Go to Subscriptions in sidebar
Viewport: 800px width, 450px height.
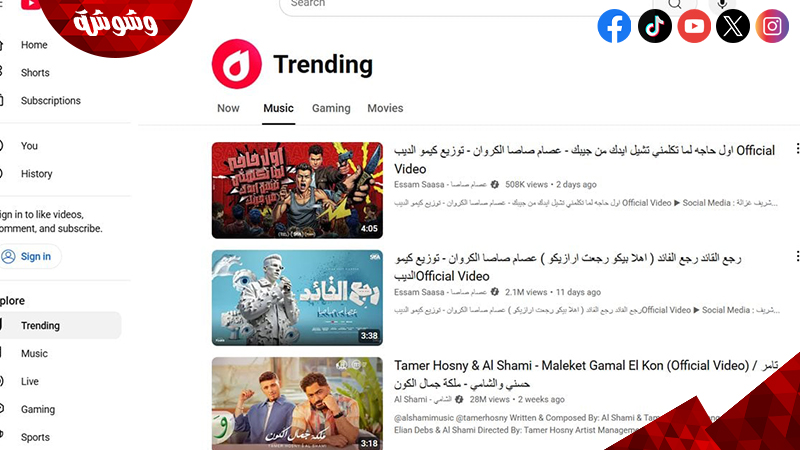click(51, 101)
